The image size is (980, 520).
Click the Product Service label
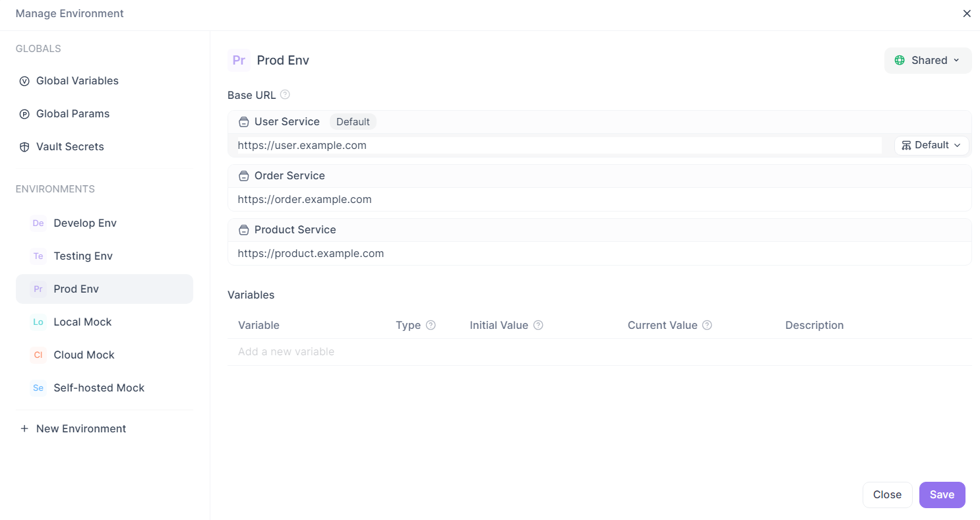(x=295, y=230)
